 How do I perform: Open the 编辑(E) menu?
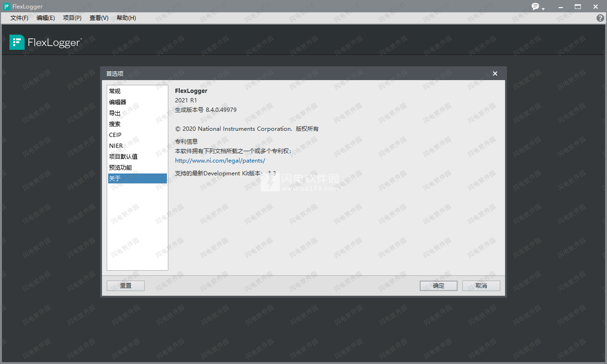46,18
